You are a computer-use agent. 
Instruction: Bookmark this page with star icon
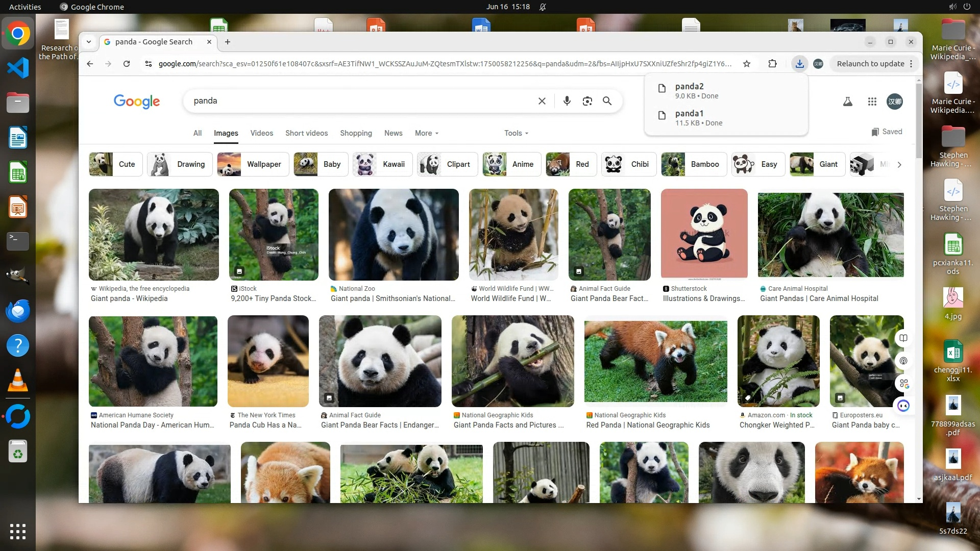pos(747,64)
